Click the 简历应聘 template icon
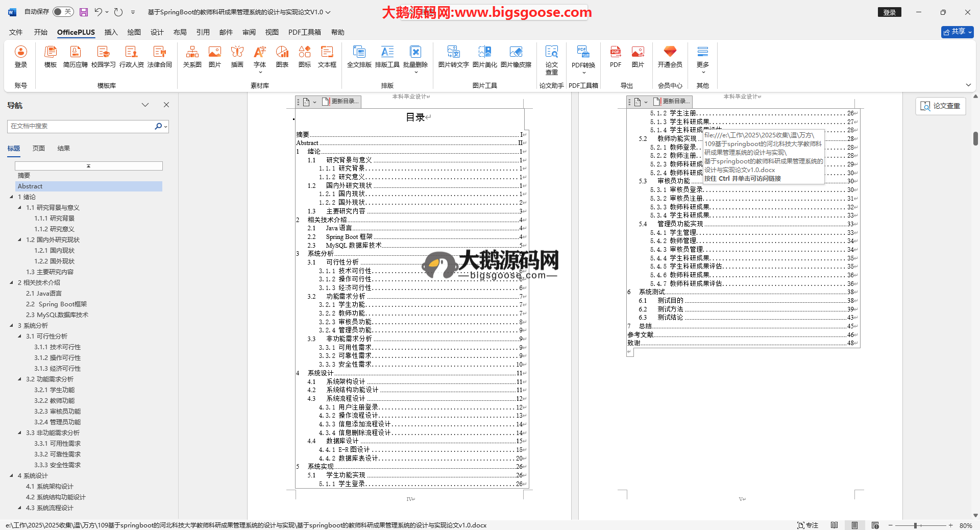980x530 pixels. [75, 56]
